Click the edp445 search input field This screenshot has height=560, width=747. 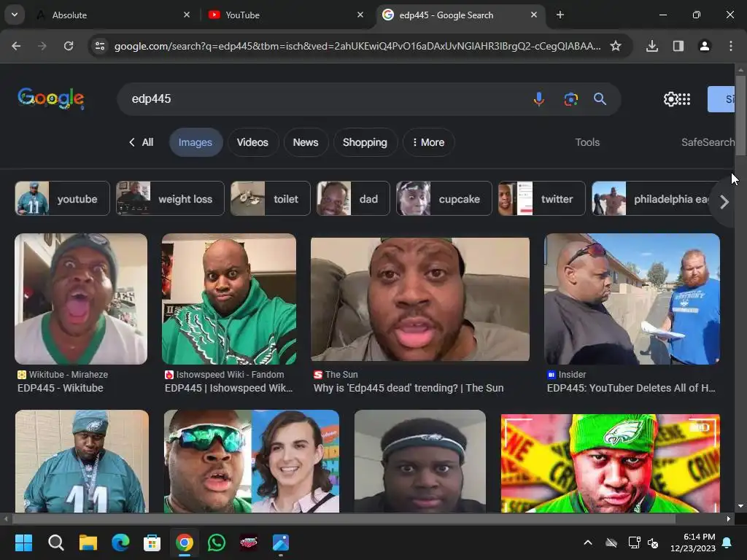(x=324, y=99)
